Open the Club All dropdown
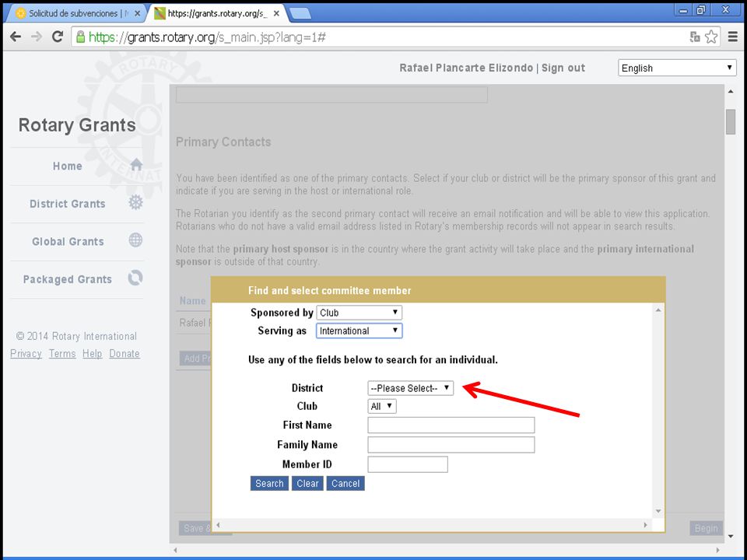Screen dimensions: 747x560 click(x=381, y=406)
